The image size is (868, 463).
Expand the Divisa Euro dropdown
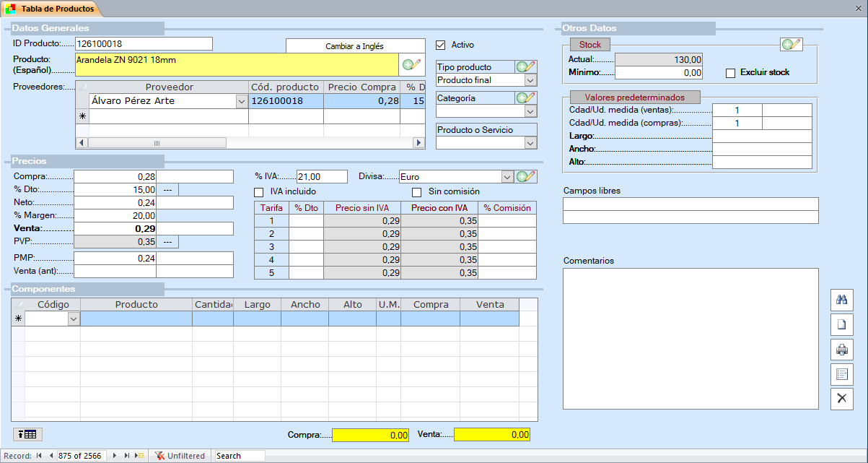507,177
